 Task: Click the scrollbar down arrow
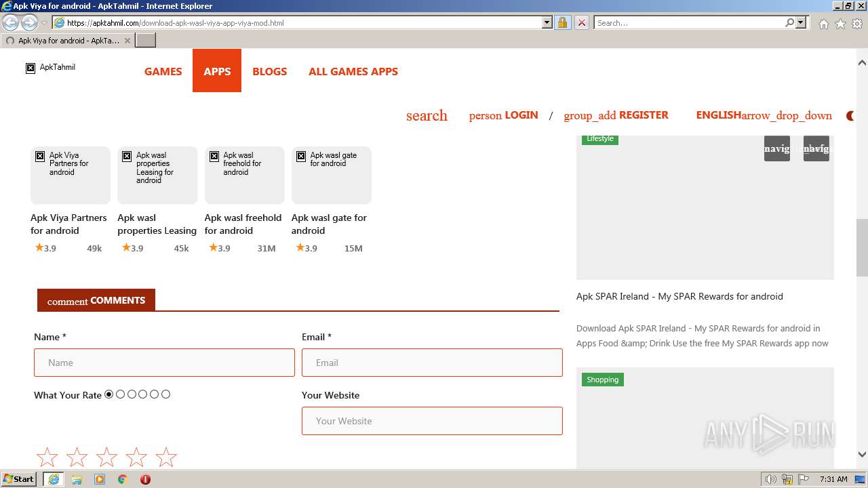pos(862,455)
